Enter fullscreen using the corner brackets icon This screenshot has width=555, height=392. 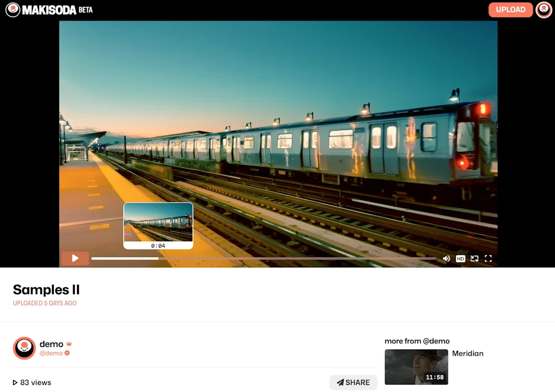tap(488, 259)
